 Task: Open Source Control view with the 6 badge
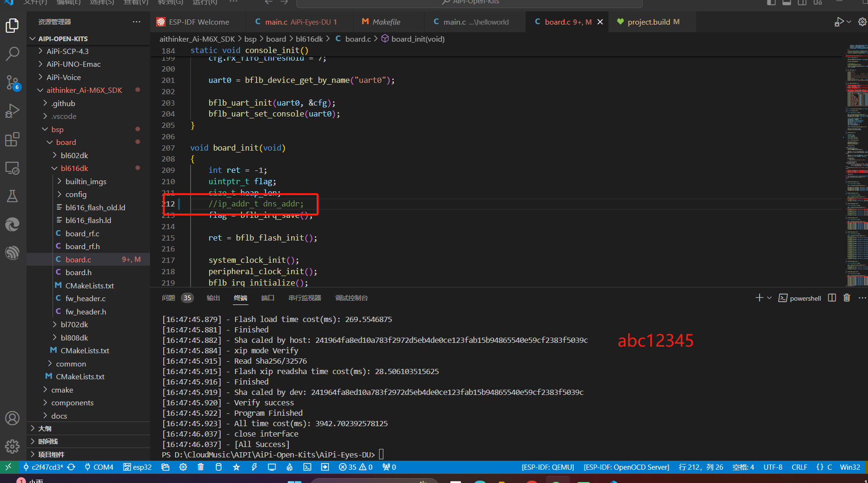(12, 82)
